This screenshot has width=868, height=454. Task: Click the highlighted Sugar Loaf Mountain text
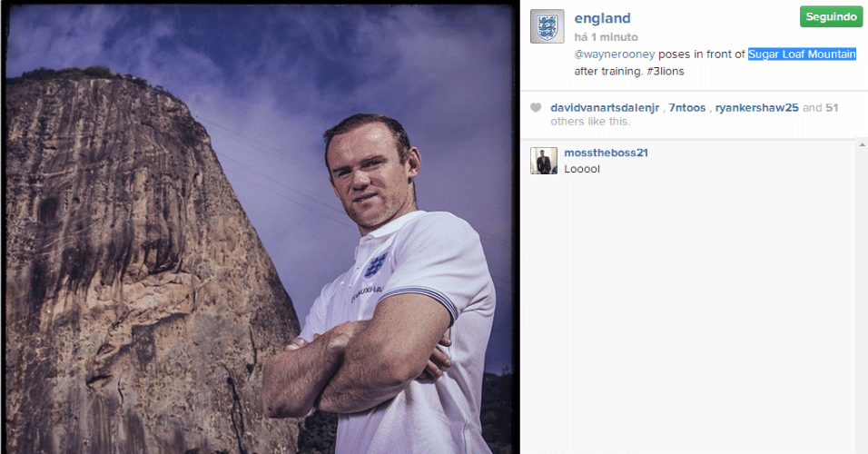pyautogui.click(x=802, y=54)
